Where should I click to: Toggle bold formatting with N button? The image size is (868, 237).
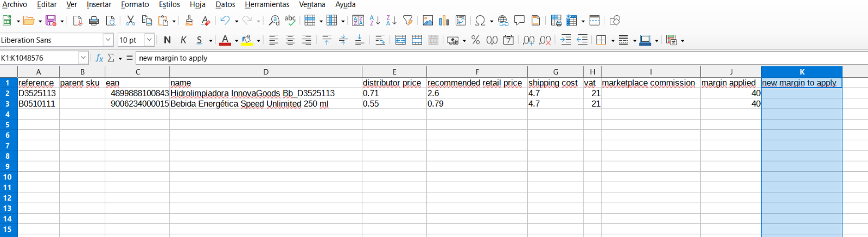pyautogui.click(x=167, y=40)
